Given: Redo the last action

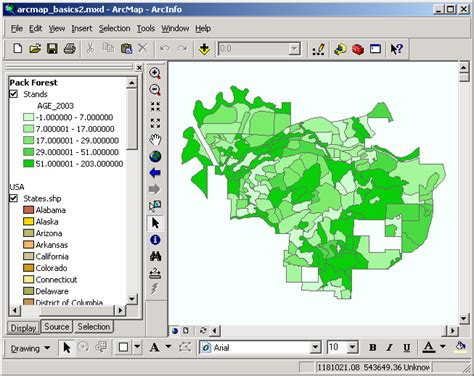Looking at the screenshot, I should point(182,49).
